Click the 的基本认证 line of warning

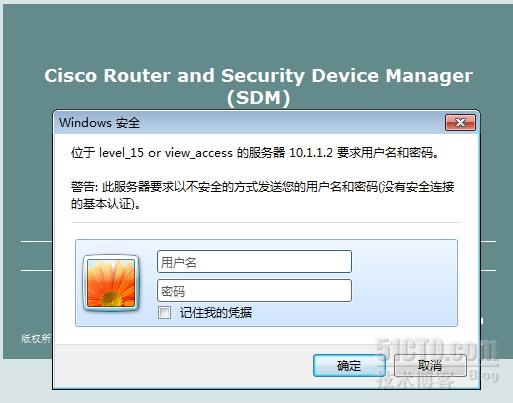(x=106, y=204)
